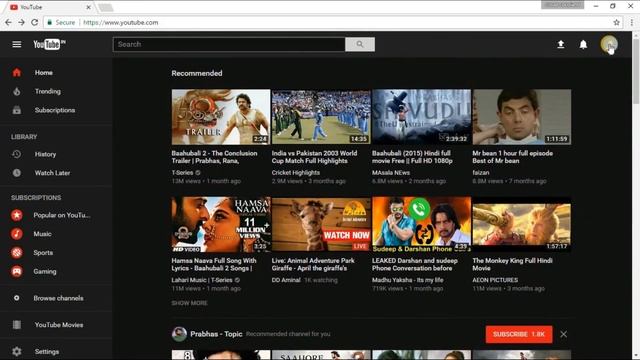Click the 'MAsala NEws' channel name
Viewport: 640px width, 360px height.
point(391,173)
